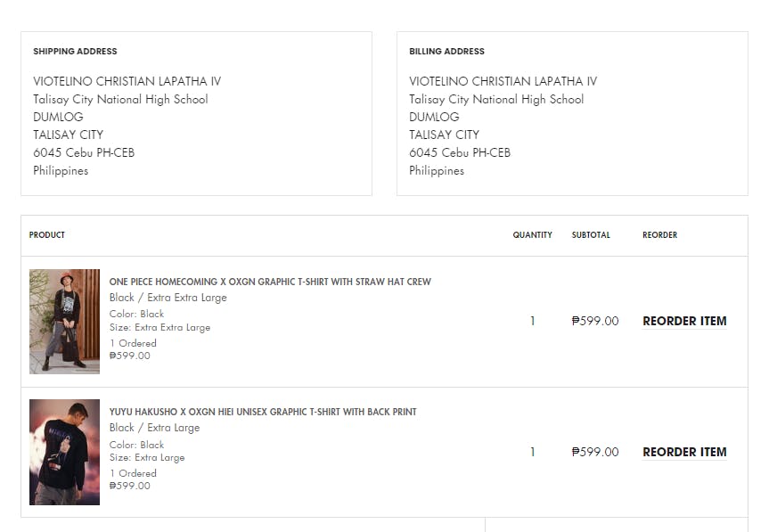Select the Shipping Address heading
This screenshot has height=532, width=777.
[x=75, y=52]
